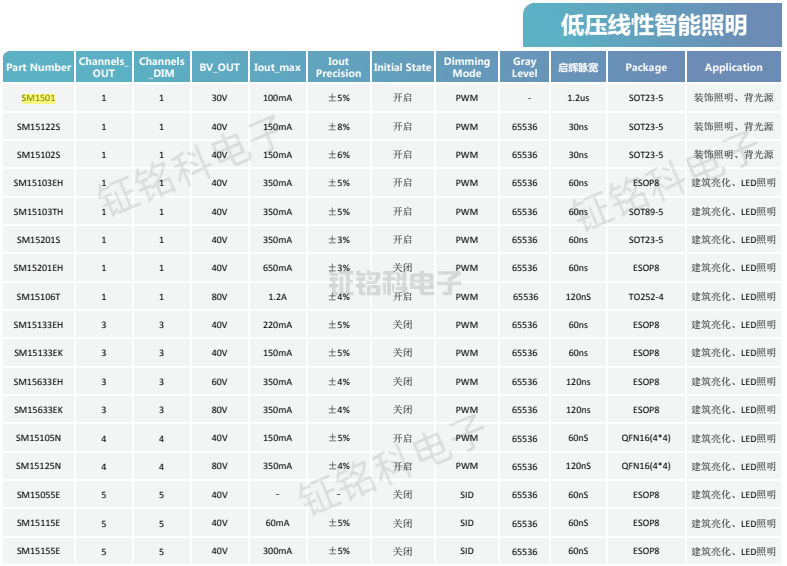The height and width of the screenshot is (566, 787).
Task: Click QFN16(4*4) package in SM15125N row
Action: click(646, 466)
